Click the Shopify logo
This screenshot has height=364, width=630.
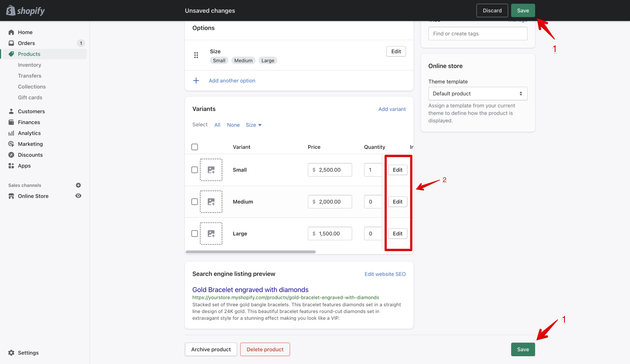(x=25, y=10)
